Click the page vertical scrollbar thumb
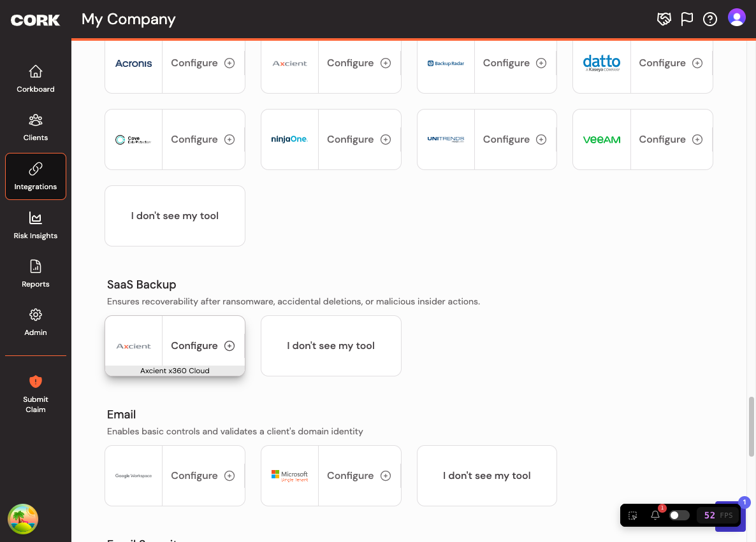This screenshot has height=542, width=756. click(751, 426)
